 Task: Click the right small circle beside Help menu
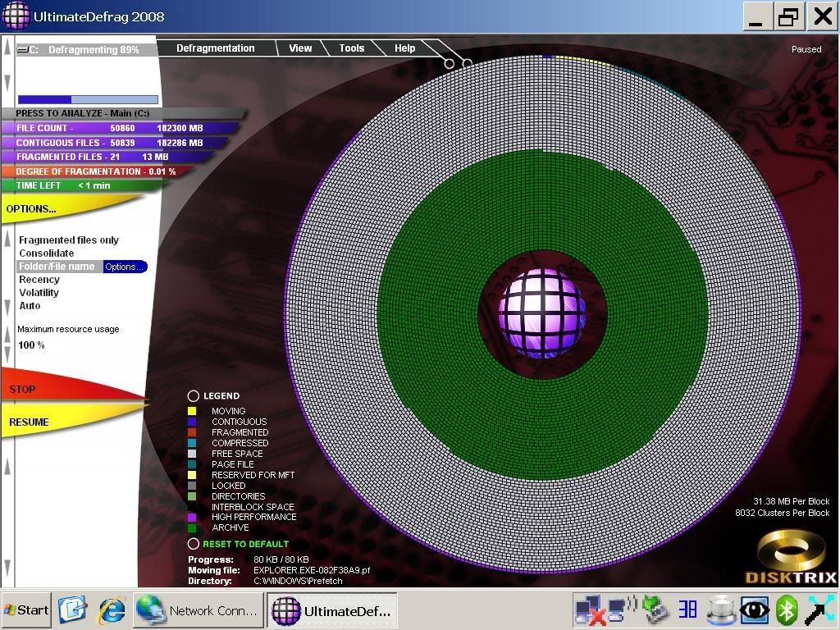click(467, 64)
